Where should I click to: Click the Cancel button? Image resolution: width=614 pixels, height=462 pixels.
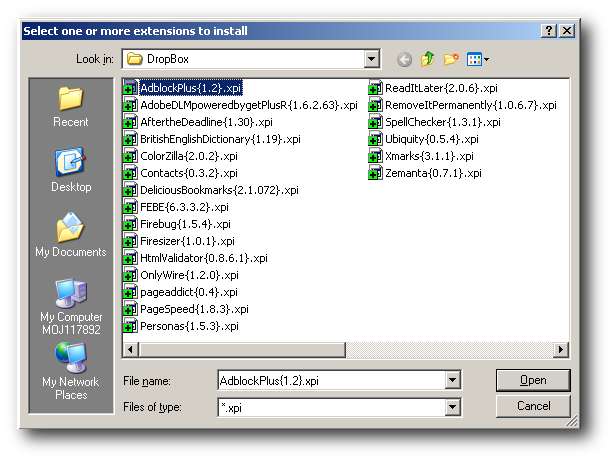tap(535, 407)
